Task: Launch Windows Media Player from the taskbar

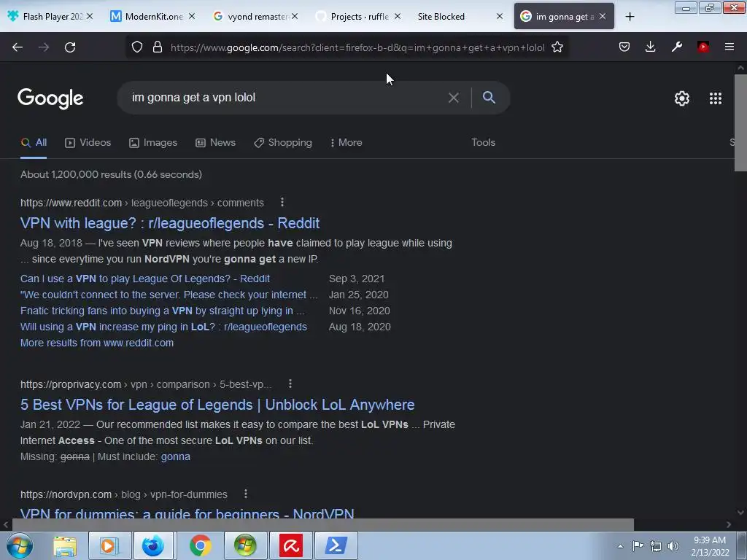Action: click(109, 545)
